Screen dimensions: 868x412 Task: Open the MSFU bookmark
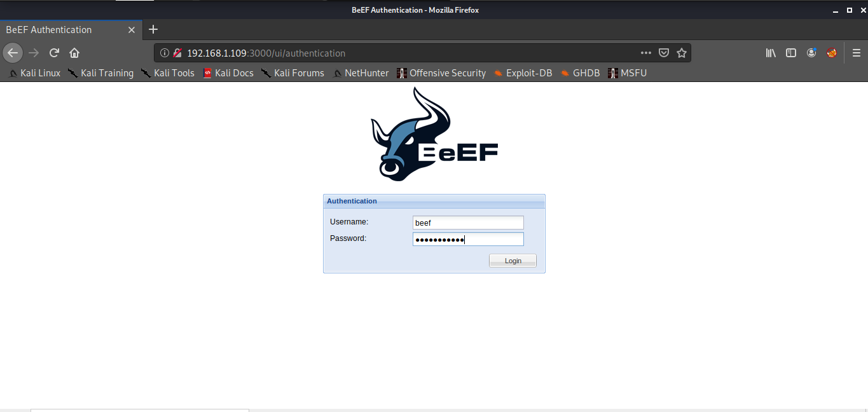click(627, 73)
